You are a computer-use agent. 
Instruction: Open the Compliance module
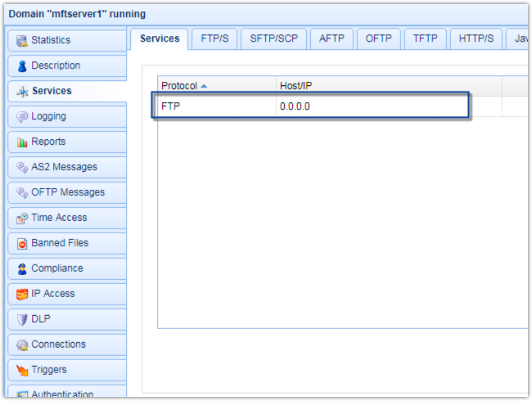(x=67, y=268)
